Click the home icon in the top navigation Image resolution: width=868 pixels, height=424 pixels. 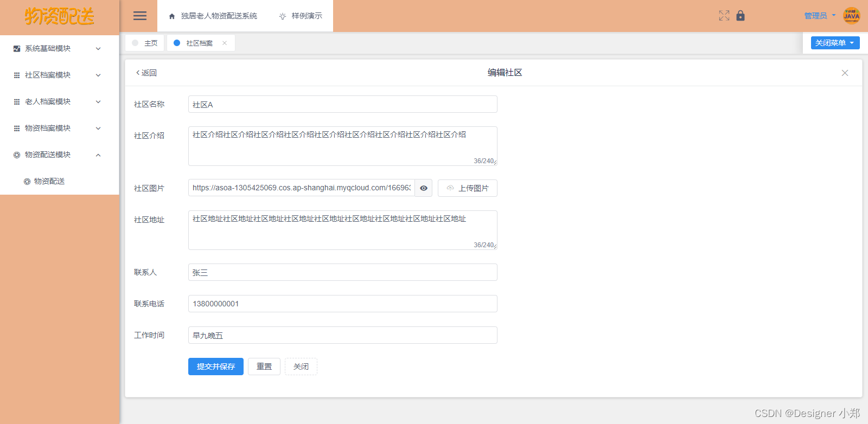(172, 16)
